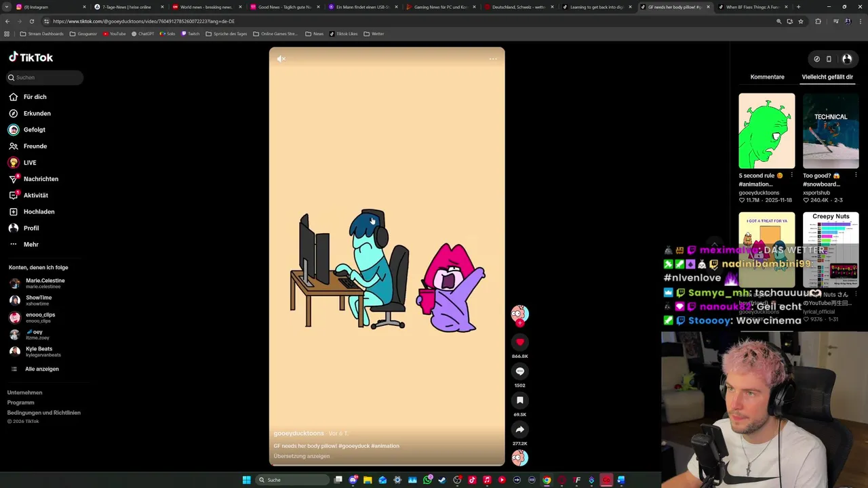Image resolution: width=868 pixels, height=488 pixels.
Task: Switch to the Instagram browser tab
Action: click(50, 7)
